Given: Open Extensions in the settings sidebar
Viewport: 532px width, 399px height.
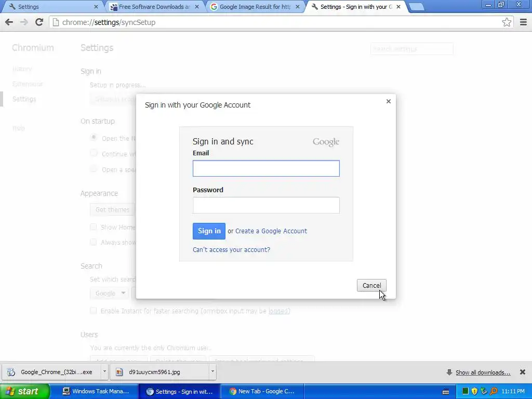Looking at the screenshot, I should (x=28, y=84).
